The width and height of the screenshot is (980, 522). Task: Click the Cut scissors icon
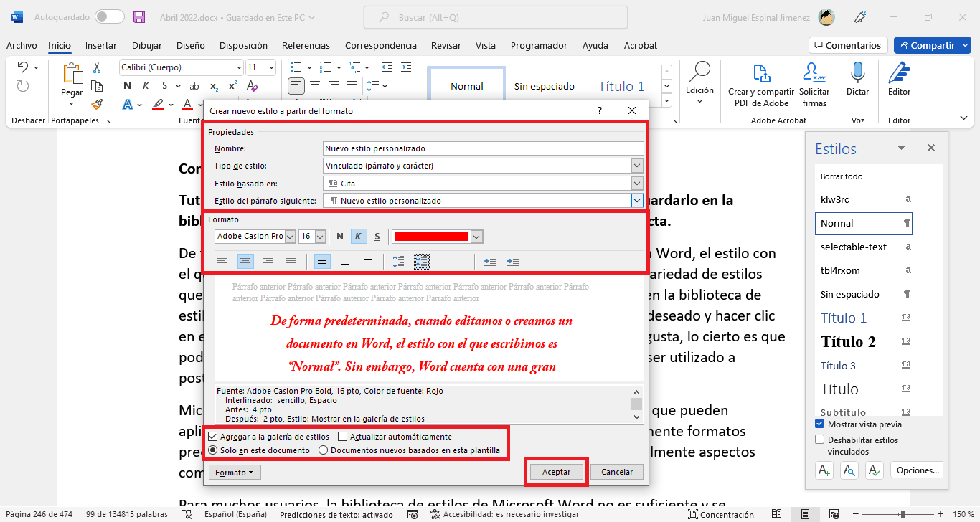(97, 67)
